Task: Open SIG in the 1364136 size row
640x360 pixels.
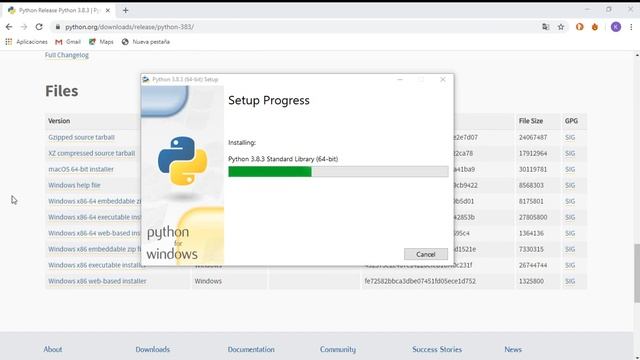Action: pos(570,233)
